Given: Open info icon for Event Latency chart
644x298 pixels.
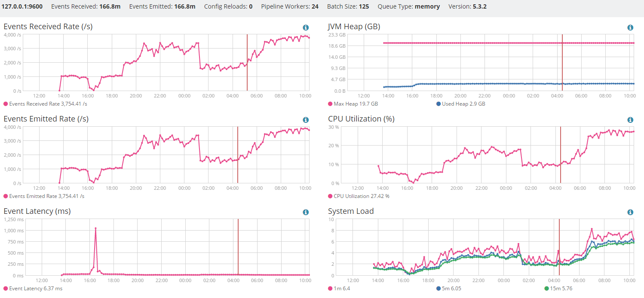Looking at the screenshot, I should click(306, 212).
